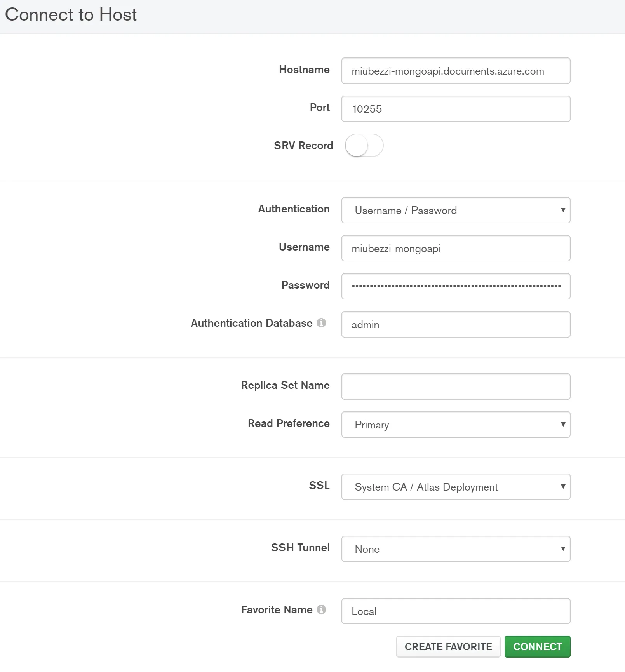
Task: Click the Authentication Database info icon
Action: coord(321,323)
